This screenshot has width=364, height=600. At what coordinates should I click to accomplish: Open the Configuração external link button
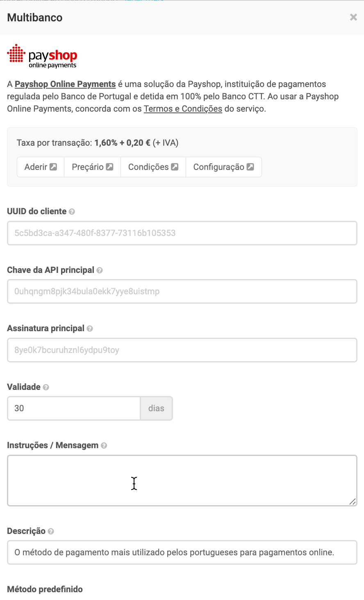pos(223,167)
